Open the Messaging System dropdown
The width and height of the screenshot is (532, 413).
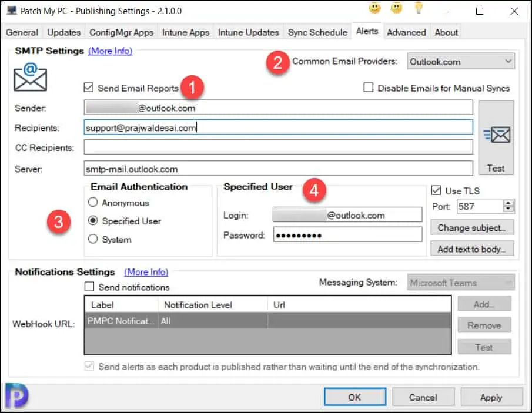(x=461, y=283)
